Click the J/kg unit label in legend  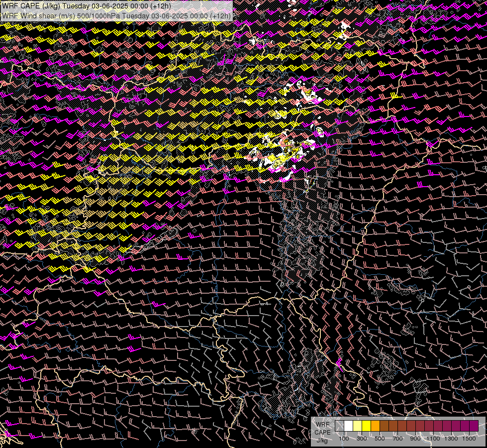tap(322, 441)
